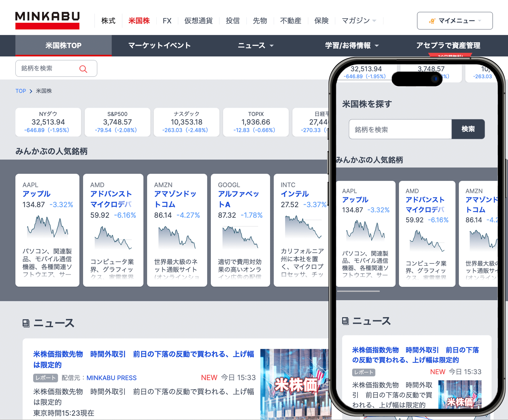Screen dimensions: 508x420
Task: Switch to the 米国株TOP tab
Action: point(63,46)
